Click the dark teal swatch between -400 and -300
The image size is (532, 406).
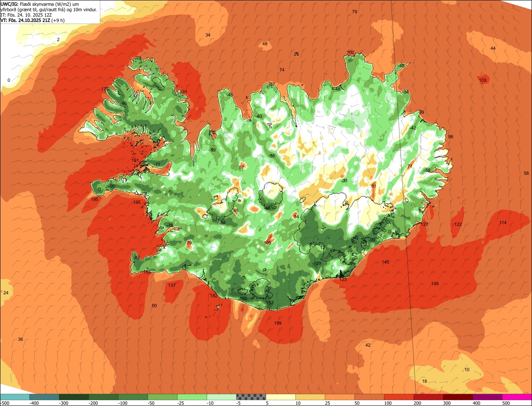[44, 397]
